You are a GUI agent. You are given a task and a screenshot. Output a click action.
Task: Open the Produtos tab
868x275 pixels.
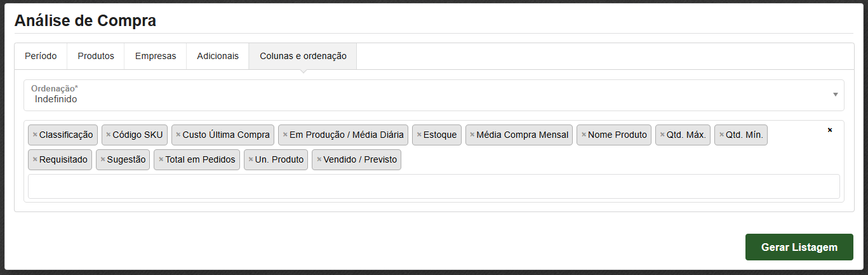coord(96,56)
